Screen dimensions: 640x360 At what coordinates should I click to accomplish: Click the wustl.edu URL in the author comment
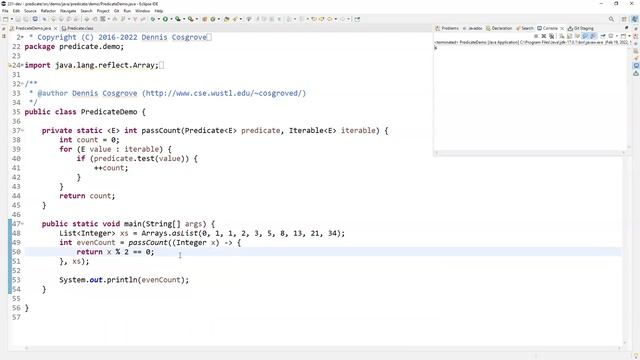pyautogui.click(x=224, y=93)
